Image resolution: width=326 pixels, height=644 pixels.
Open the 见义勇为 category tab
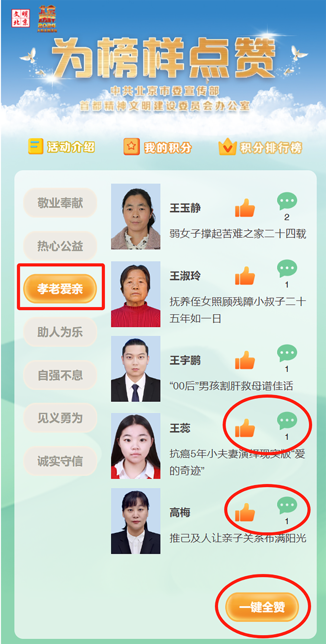click(x=60, y=418)
